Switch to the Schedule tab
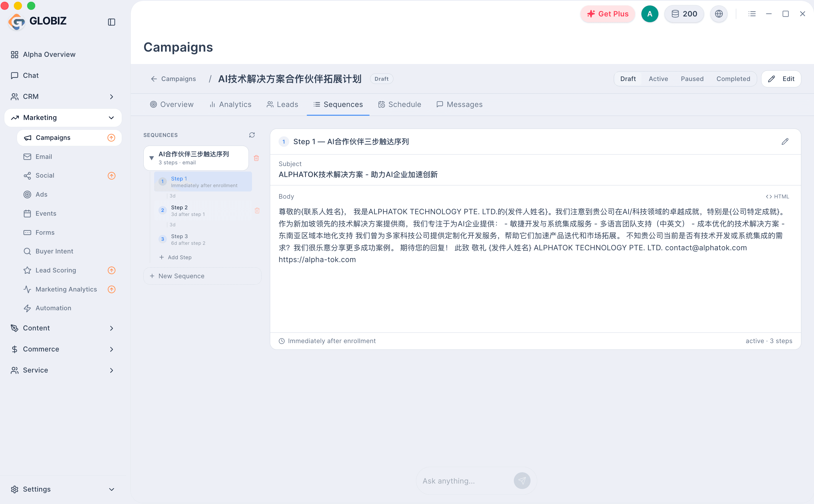This screenshot has height=504, width=814. [x=399, y=104]
